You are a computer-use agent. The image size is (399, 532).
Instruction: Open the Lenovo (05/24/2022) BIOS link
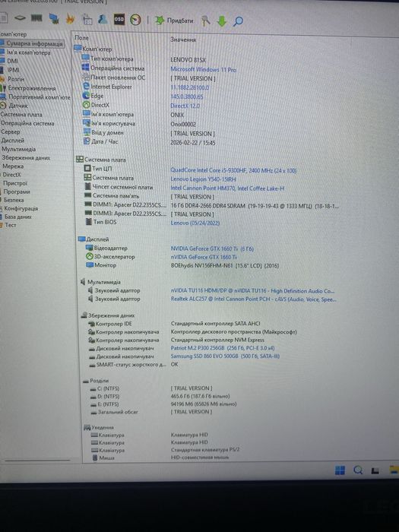click(x=195, y=223)
